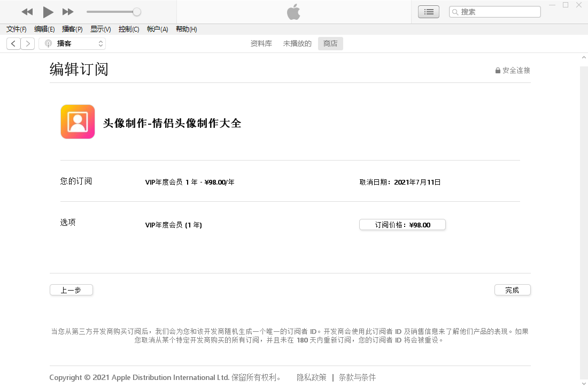Open the 文件(F) menu
Screen dimensions: 588x388
coord(17,29)
